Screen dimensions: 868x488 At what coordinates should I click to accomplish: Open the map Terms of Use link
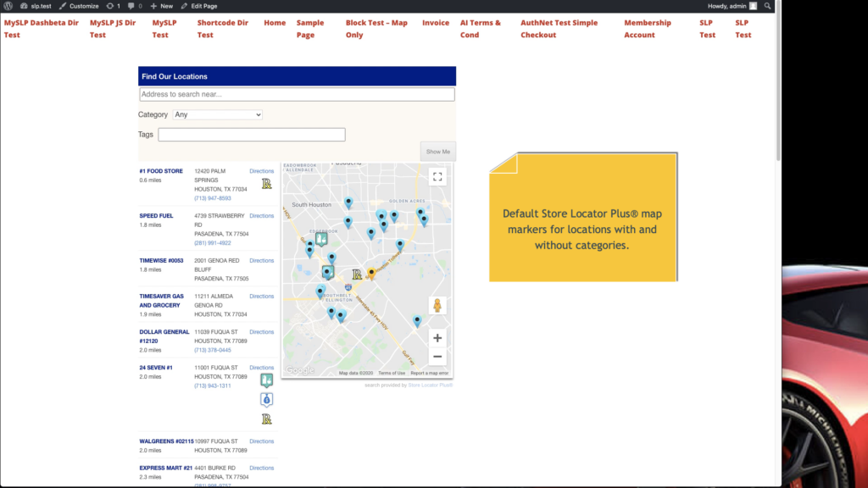point(392,373)
